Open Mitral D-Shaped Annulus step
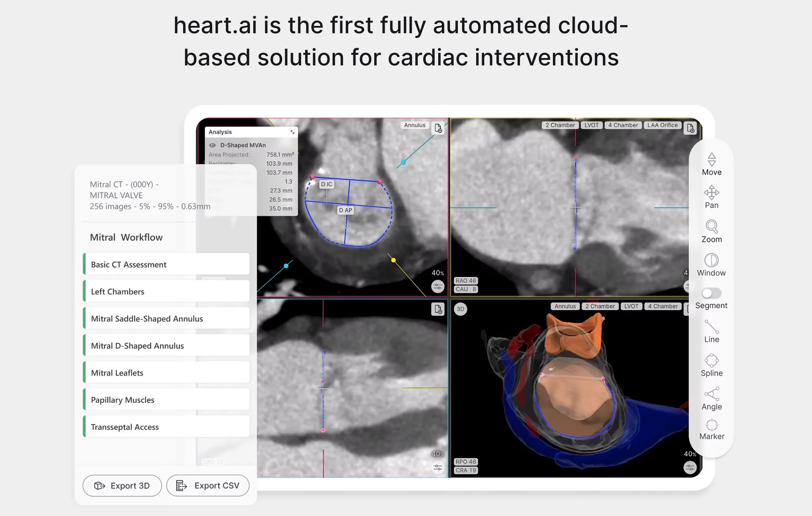Screen dimensions: 812x516 pyautogui.click(x=166, y=345)
